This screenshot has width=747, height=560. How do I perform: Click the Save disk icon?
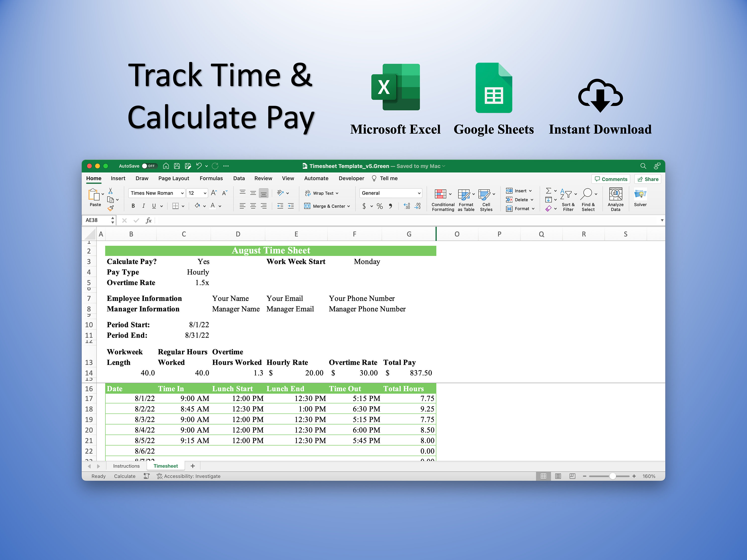(177, 166)
